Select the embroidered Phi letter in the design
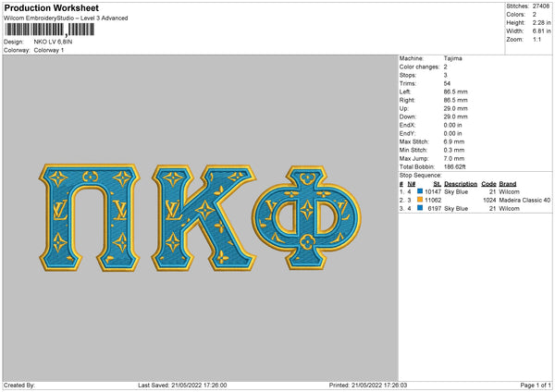This screenshot has height=392, width=555. click(x=306, y=217)
